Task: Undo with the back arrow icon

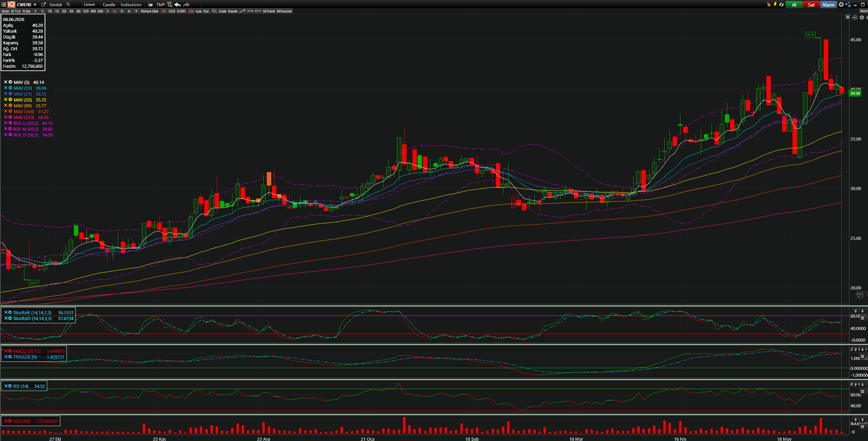Action: 178,4
